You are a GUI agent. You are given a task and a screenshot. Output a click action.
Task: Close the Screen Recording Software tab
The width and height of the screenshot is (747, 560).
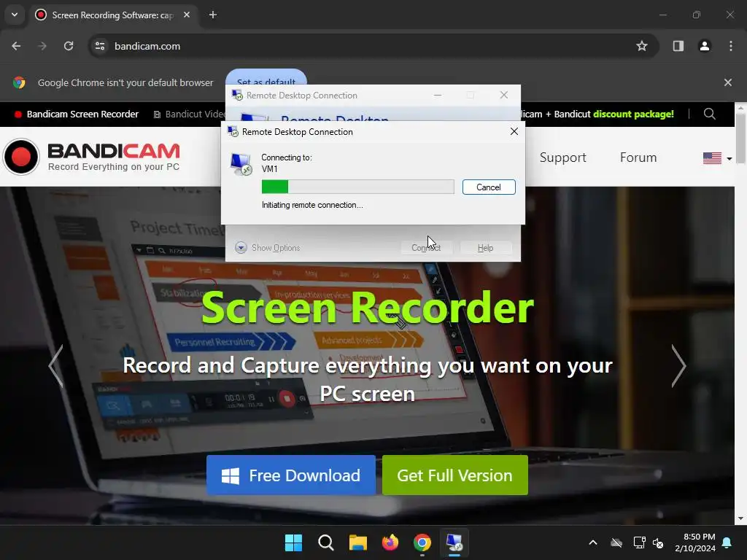point(187,15)
